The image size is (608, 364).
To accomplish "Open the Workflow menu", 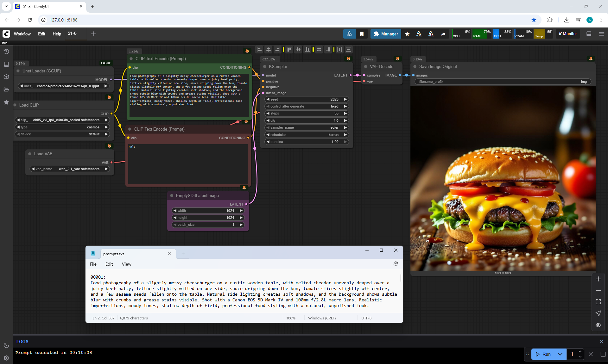I will pos(22,34).
